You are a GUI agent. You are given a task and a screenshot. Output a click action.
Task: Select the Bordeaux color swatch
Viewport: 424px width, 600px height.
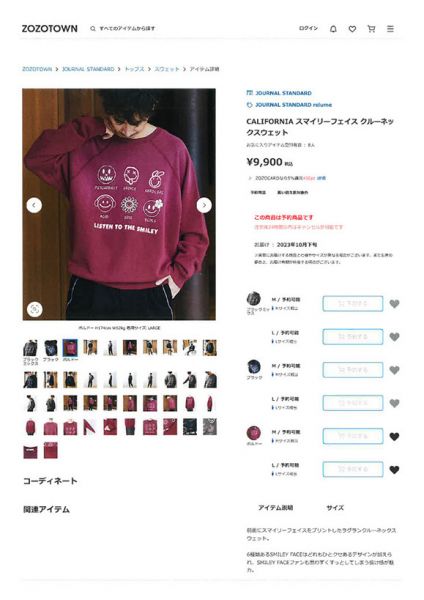[70, 347]
